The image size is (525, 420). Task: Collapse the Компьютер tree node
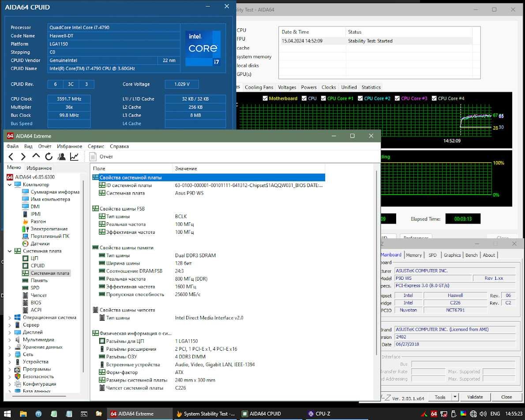click(x=9, y=184)
